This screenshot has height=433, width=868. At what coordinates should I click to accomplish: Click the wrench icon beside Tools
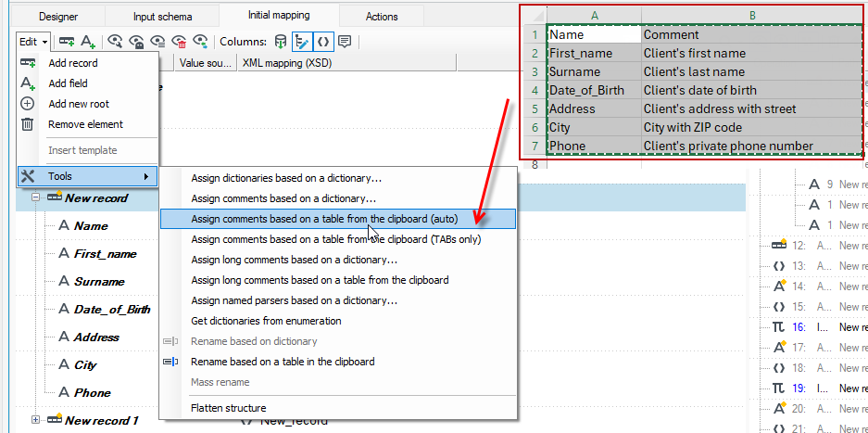click(28, 176)
